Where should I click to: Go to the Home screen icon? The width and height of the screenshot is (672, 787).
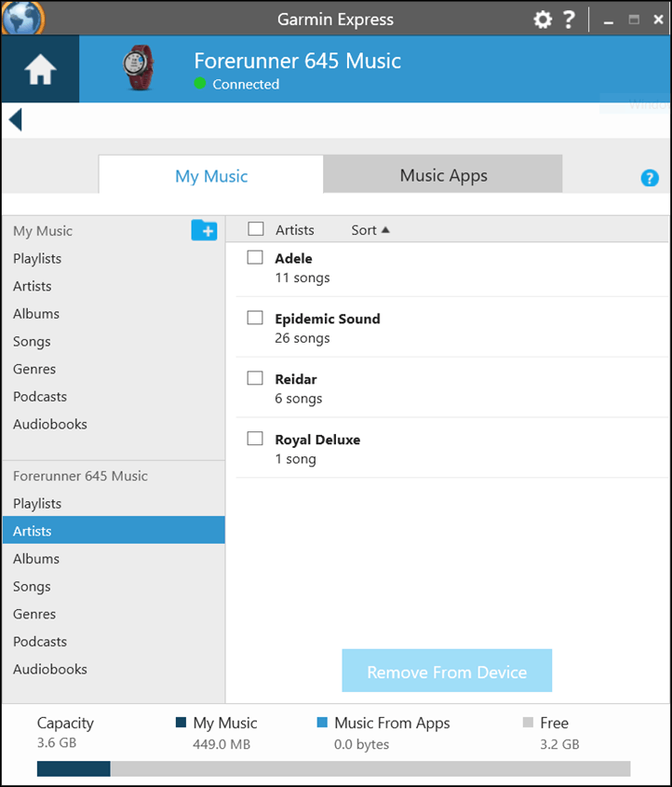click(40, 69)
